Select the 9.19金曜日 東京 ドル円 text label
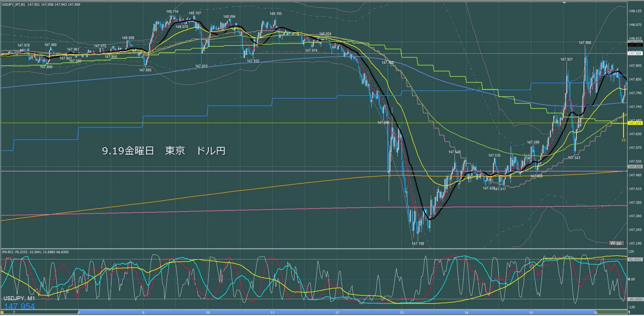The image size is (644, 316). pyautogui.click(x=164, y=151)
